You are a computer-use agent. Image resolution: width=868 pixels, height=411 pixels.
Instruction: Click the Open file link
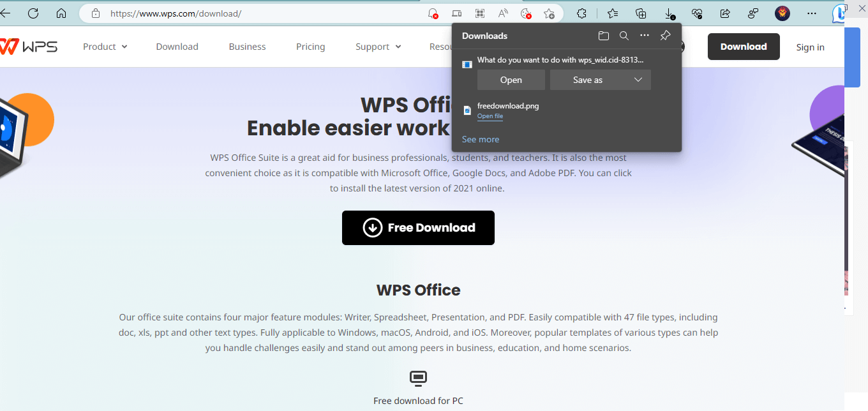point(490,116)
